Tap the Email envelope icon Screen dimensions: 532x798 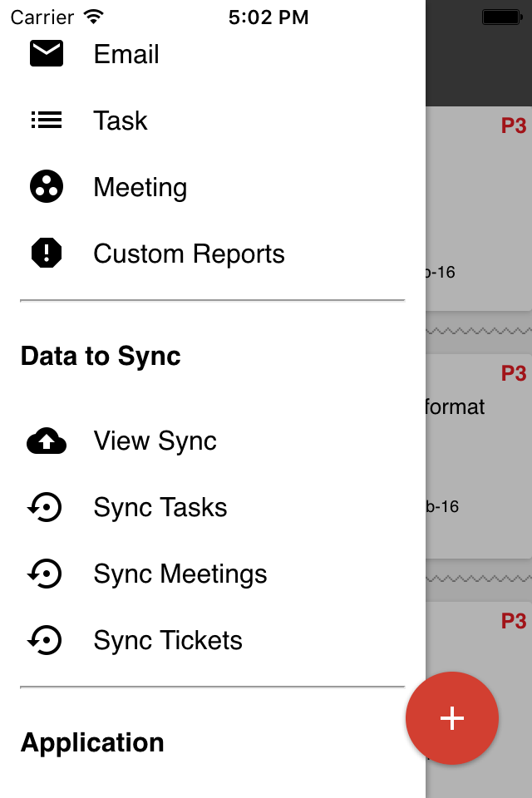click(47, 54)
